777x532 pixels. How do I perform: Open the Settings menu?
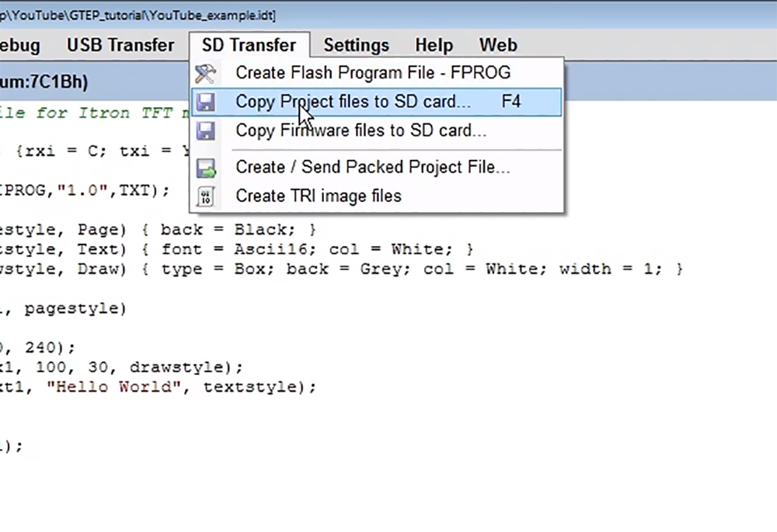(x=356, y=45)
